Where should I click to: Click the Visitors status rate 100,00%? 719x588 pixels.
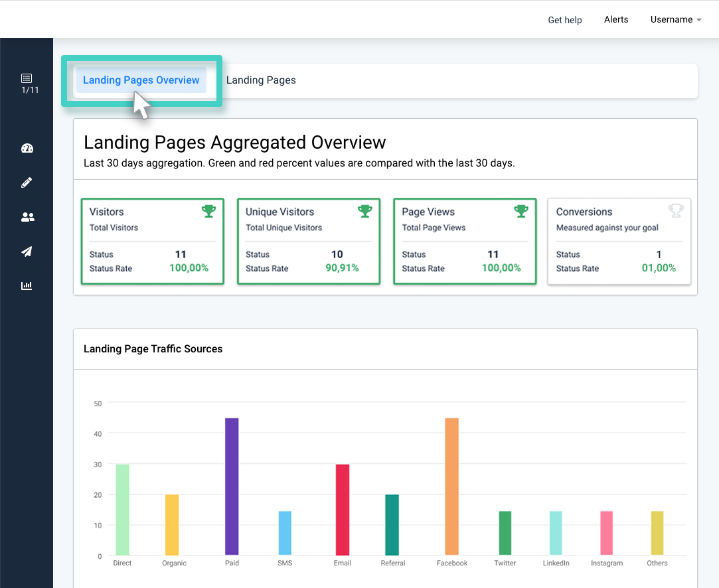pyautogui.click(x=189, y=268)
